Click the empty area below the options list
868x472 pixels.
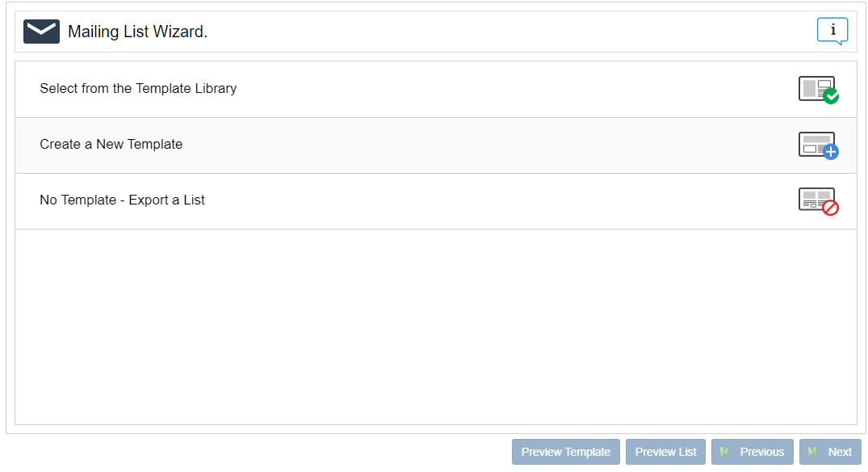(x=436, y=327)
